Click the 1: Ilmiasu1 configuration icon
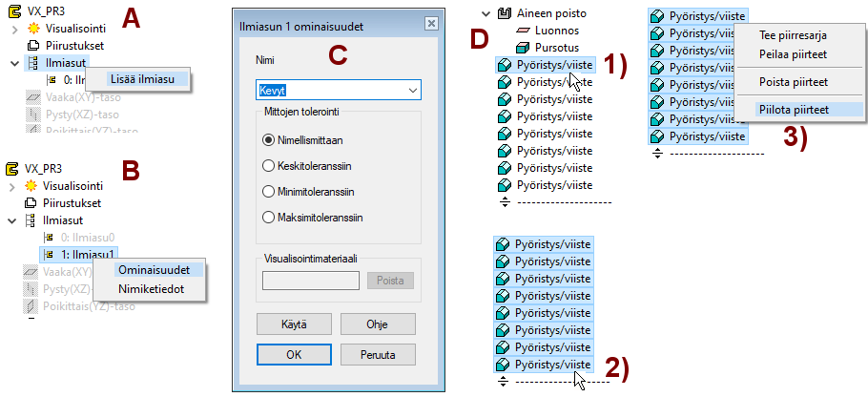The width and height of the screenshot is (868, 397). pos(48,254)
